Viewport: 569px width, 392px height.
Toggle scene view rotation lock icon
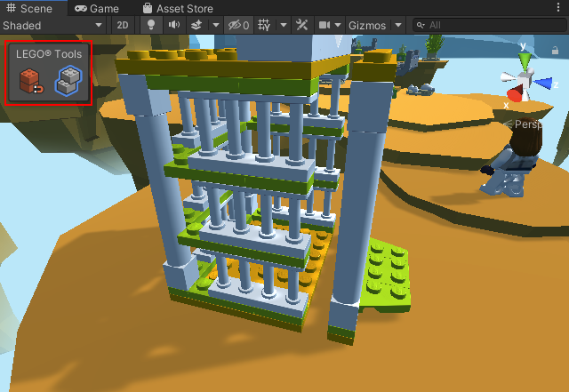(555, 50)
